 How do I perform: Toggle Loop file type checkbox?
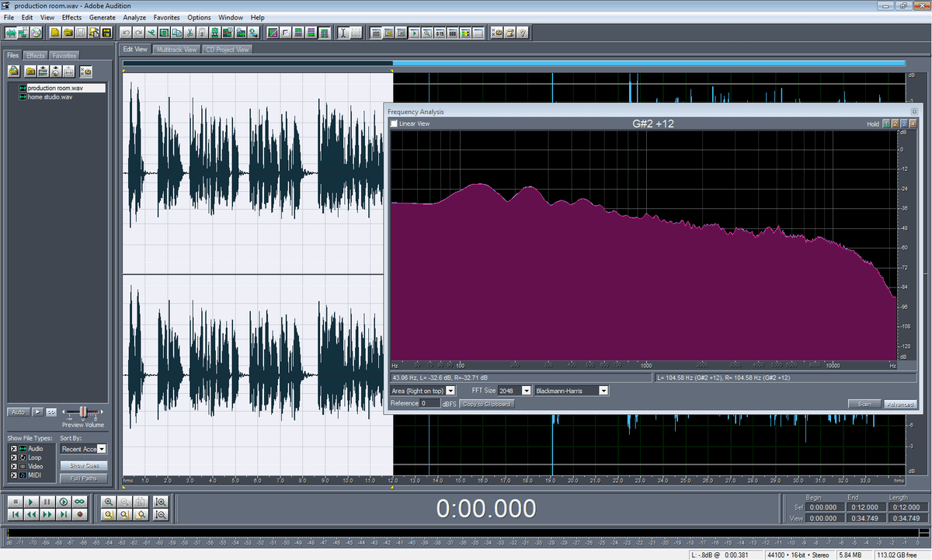(x=13, y=457)
